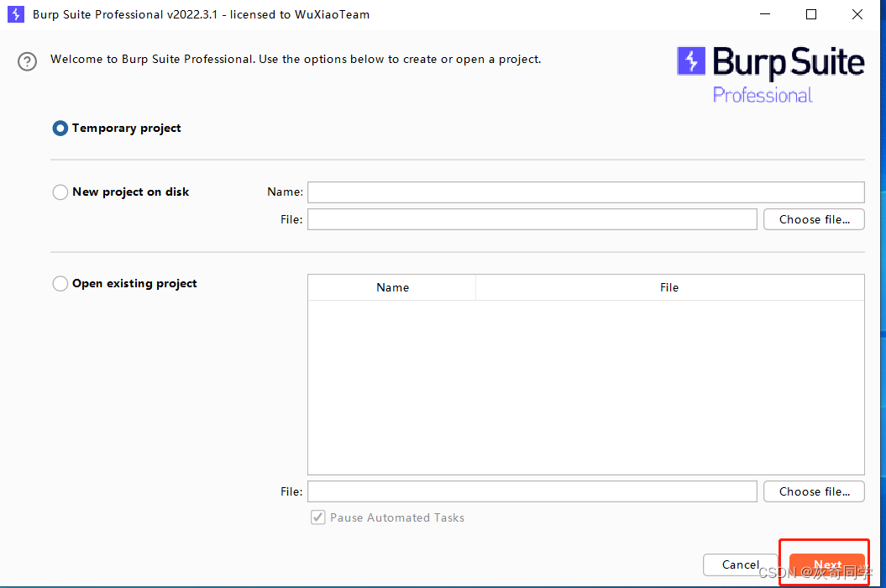Maximize the Burp Suite window

click(x=811, y=14)
